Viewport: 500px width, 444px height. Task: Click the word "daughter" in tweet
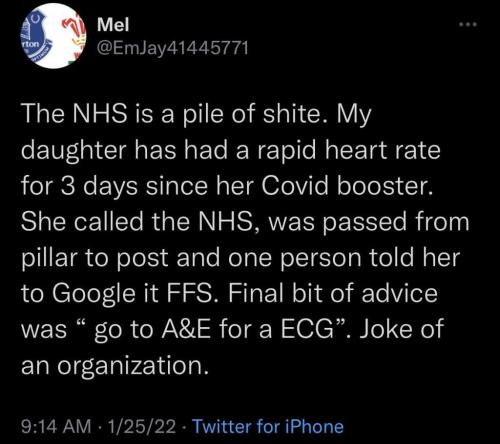coord(74,151)
